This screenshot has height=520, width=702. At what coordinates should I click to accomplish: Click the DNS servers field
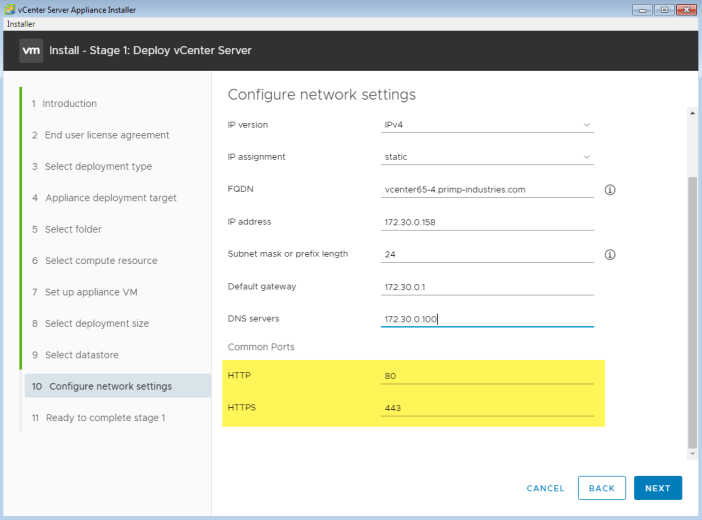coord(487,319)
